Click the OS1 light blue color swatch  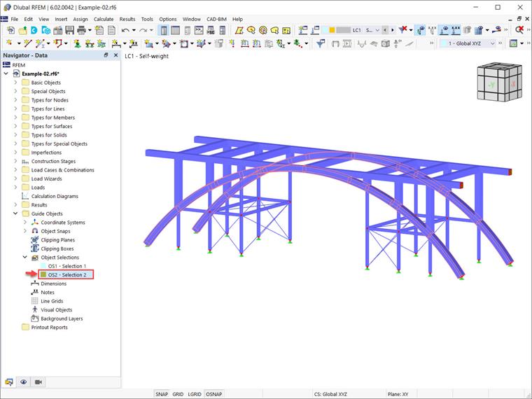coord(43,266)
